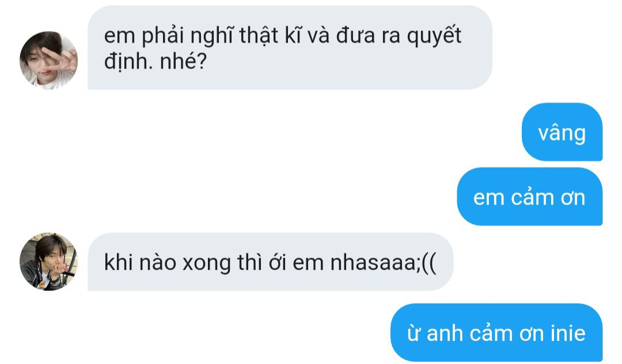Click the word 'anh' in last sent message

445,333
